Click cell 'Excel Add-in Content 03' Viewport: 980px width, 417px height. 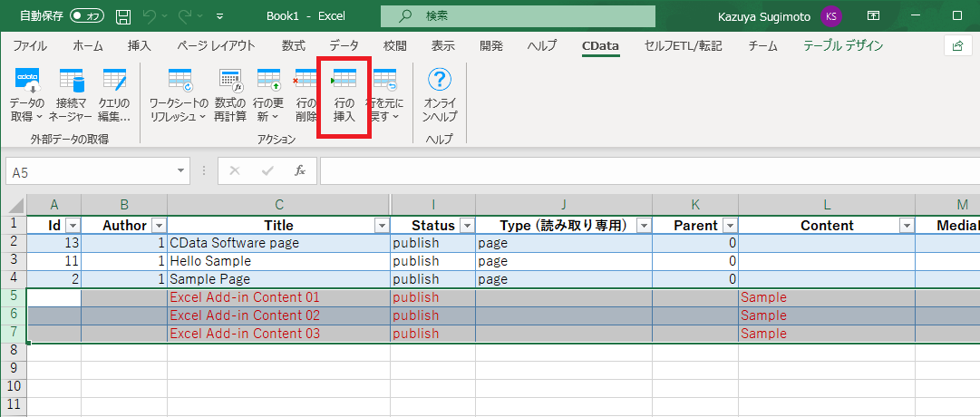click(x=278, y=334)
